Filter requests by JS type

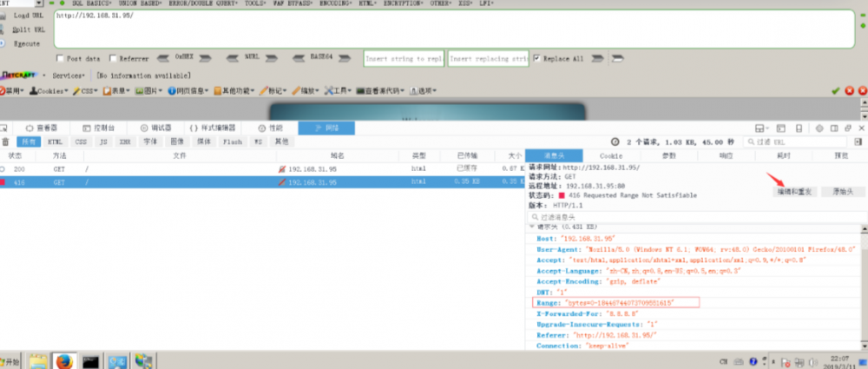pyautogui.click(x=103, y=142)
